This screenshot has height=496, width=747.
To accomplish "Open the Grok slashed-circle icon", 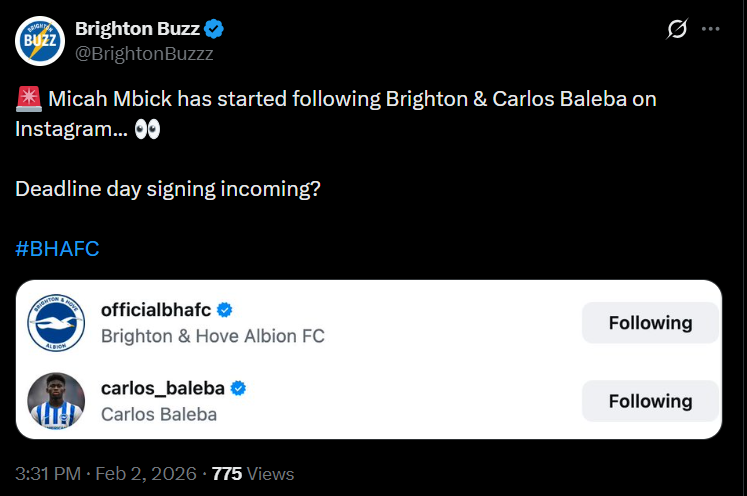I will 677,30.
